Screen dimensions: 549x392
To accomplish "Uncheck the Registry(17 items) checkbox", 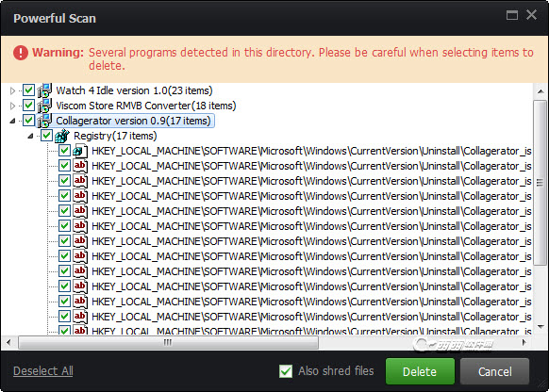I will (46, 136).
